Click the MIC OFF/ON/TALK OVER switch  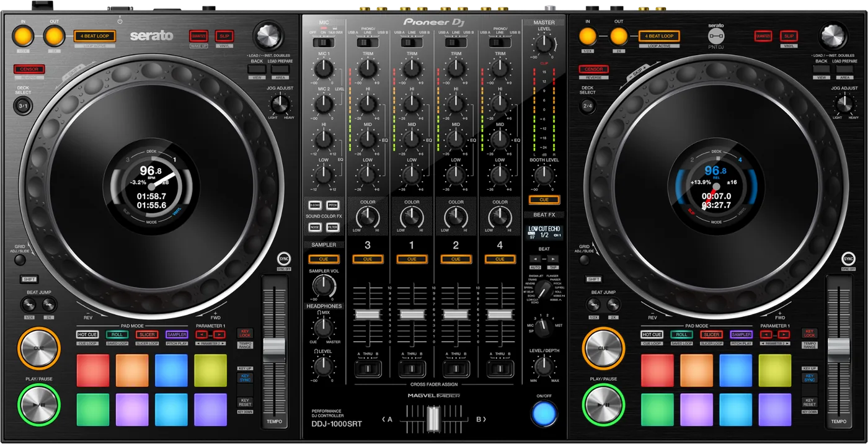click(324, 43)
